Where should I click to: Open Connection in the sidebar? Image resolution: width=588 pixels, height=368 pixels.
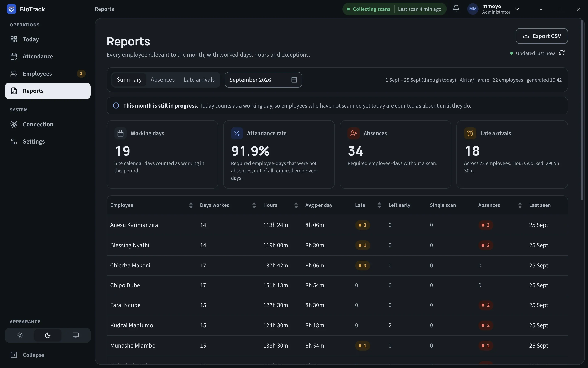point(48,124)
